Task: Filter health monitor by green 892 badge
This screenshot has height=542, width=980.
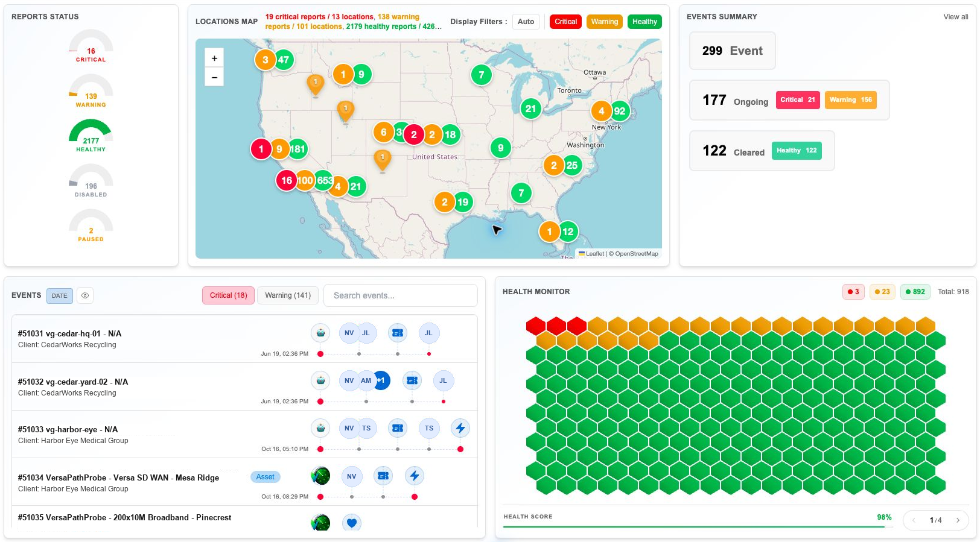Action: point(915,292)
